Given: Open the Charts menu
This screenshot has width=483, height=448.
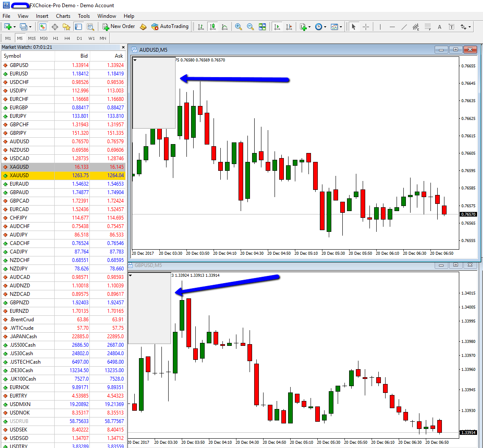Looking at the screenshot, I should pyautogui.click(x=63, y=16).
